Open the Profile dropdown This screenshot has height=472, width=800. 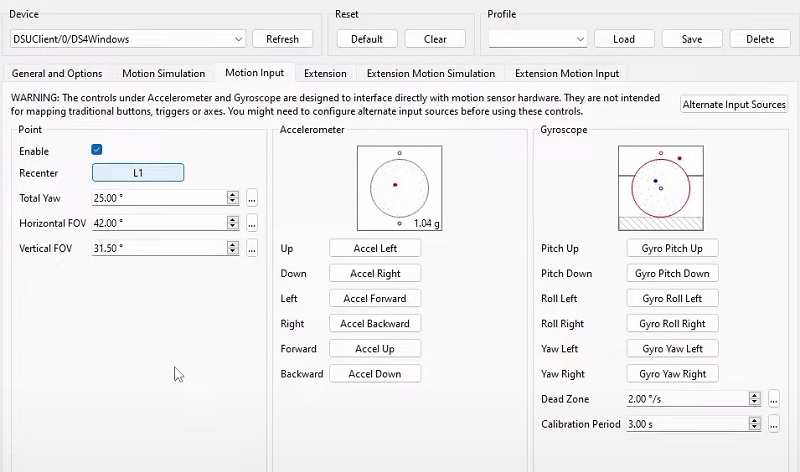tap(580, 39)
